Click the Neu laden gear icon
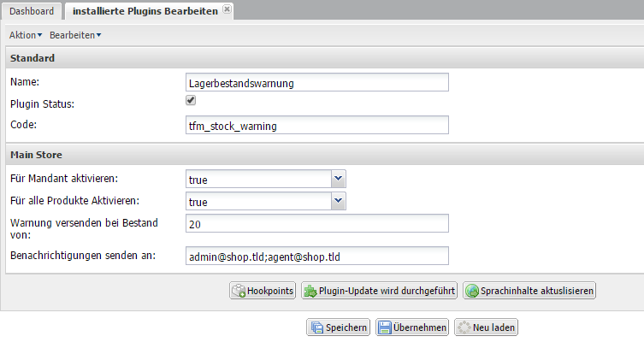The width and height of the screenshot is (644, 354). tap(464, 327)
